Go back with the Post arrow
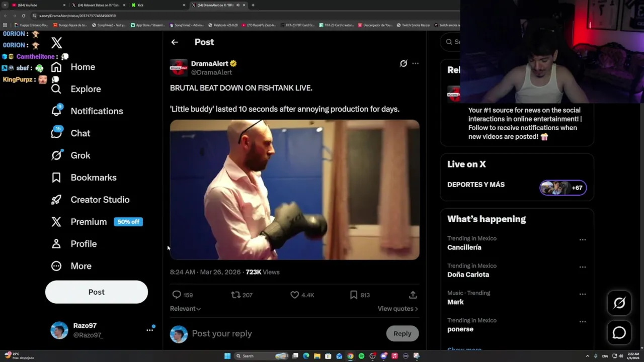This screenshot has width=644, height=362. pos(175,42)
